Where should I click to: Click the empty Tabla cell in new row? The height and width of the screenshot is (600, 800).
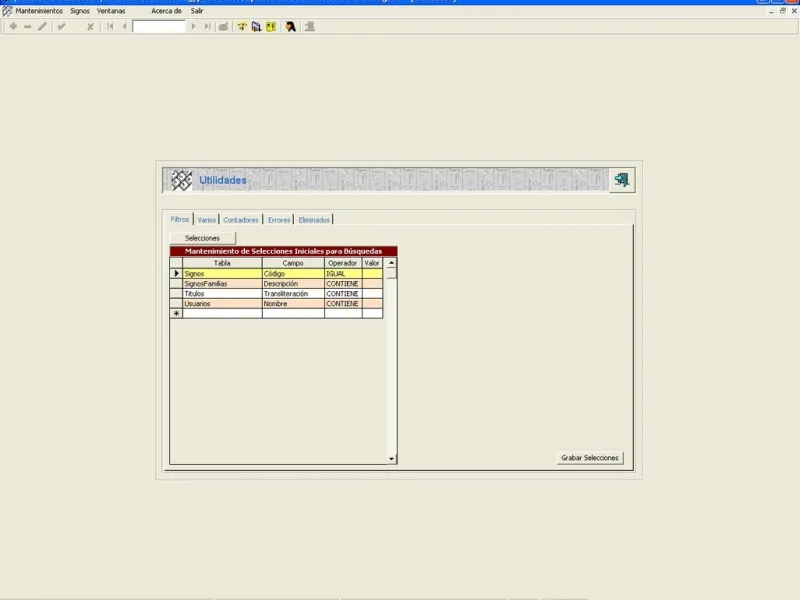click(x=222, y=314)
